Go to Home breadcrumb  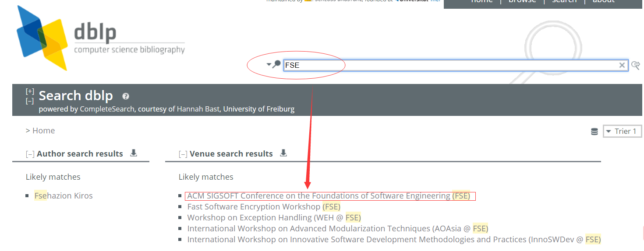(x=43, y=130)
